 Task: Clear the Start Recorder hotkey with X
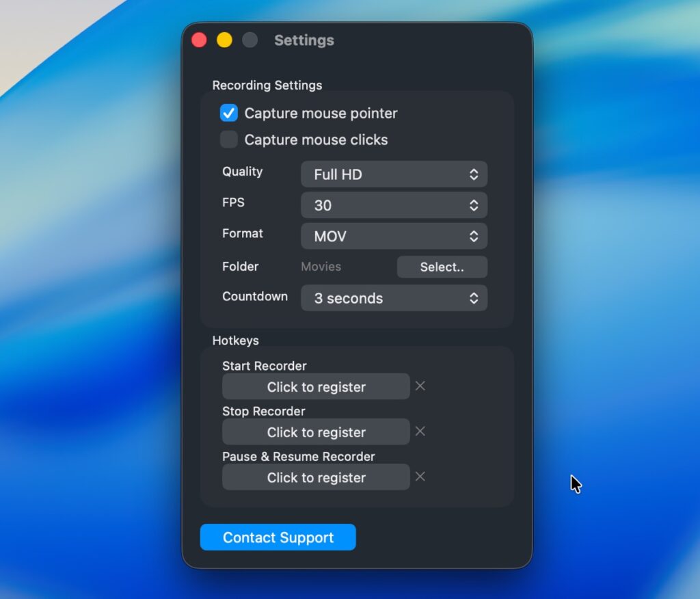click(420, 386)
